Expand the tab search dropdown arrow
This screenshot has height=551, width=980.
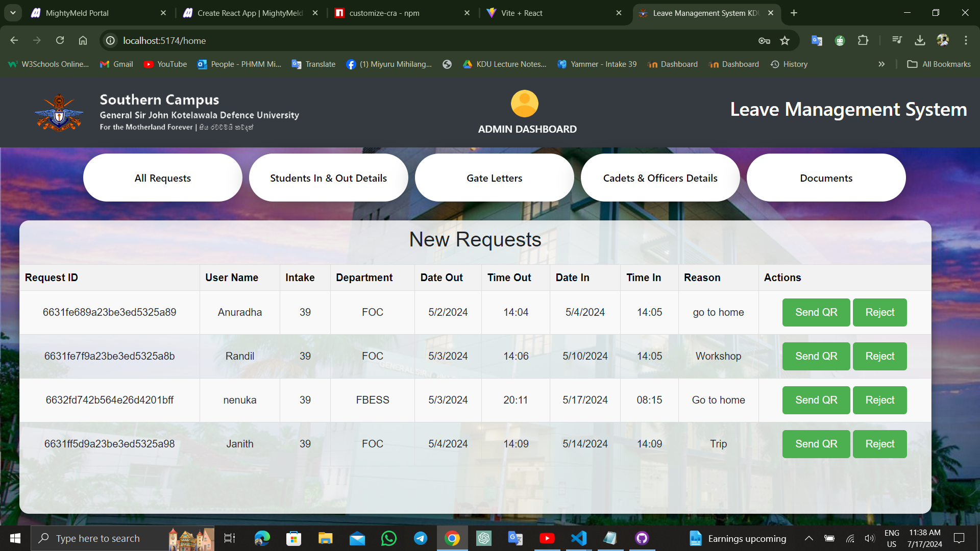point(13,13)
